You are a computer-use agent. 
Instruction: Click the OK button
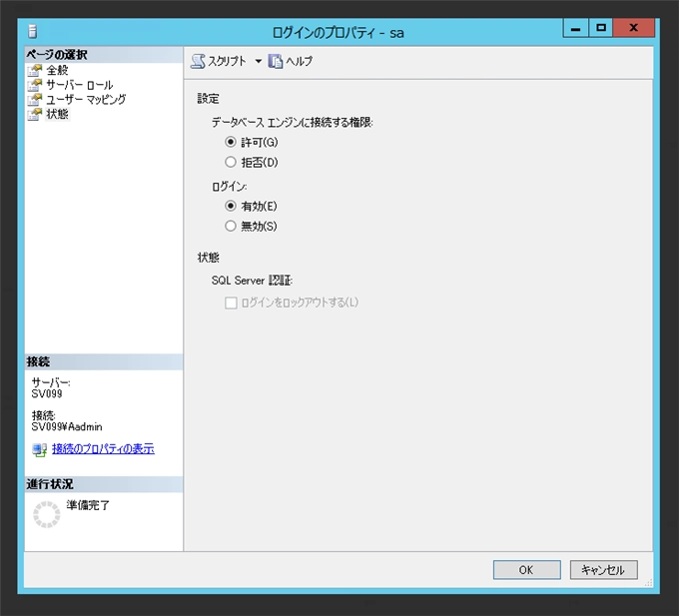click(x=526, y=570)
